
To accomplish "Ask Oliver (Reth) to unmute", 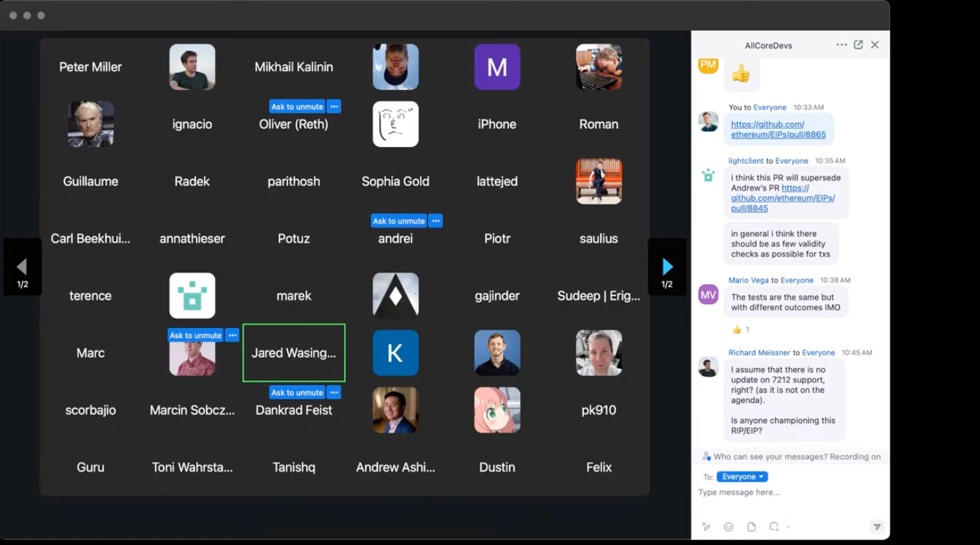I will click(297, 107).
